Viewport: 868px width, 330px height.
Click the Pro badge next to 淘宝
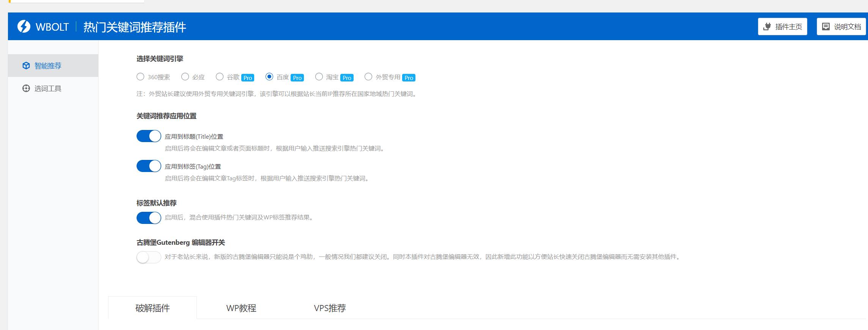click(x=347, y=78)
